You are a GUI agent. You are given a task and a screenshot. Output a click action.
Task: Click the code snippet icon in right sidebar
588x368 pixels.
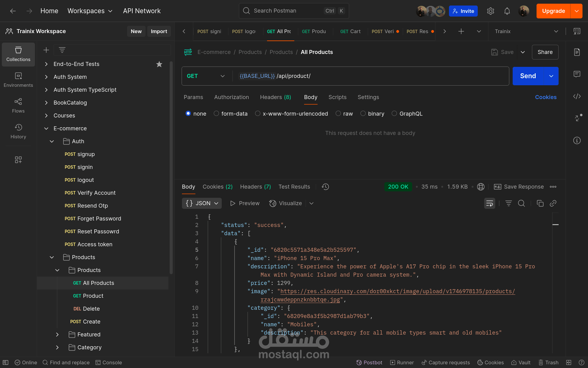tap(577, 96)
